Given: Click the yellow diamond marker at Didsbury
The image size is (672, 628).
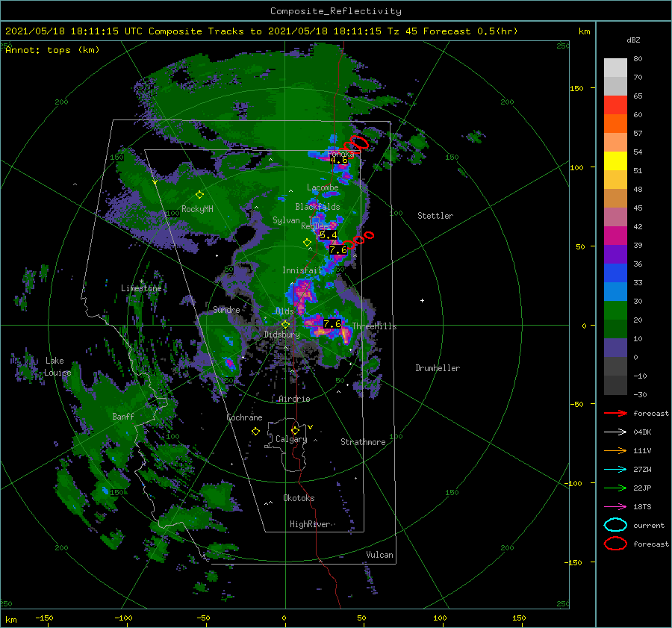Looking at the screenshot, I should [285, 325].
